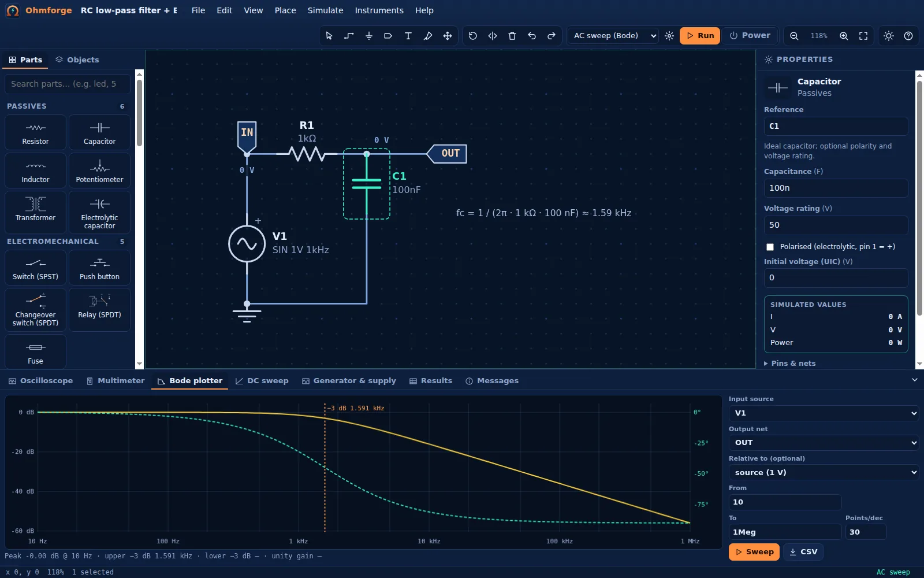The image size is (924, 578).
Task: Select the wire drawing tool
Action: (349, 36)
